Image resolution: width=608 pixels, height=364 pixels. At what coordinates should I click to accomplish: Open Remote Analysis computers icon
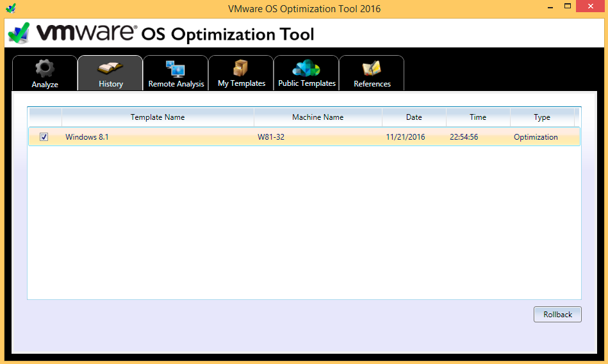coord(176,69)
